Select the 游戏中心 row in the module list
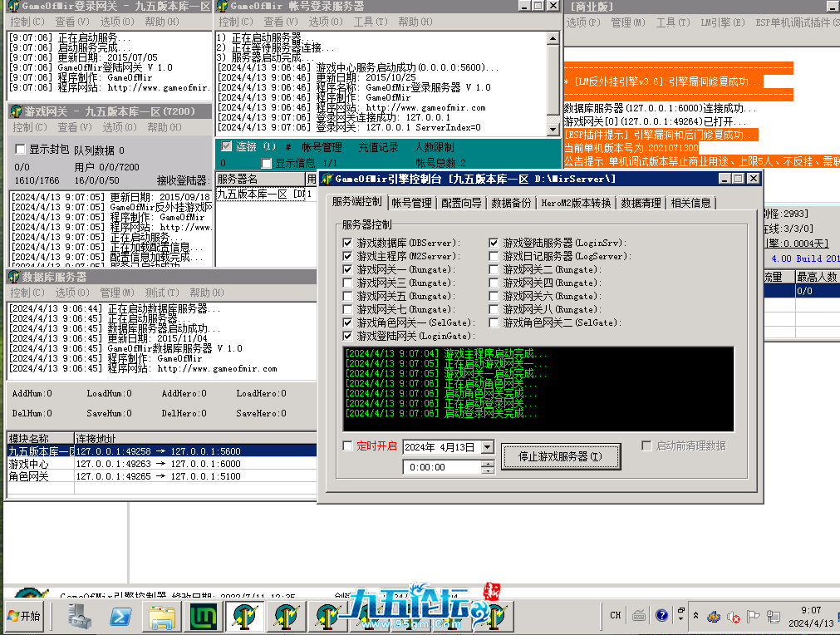The height and width of the screenshot is (635, 840). pyautogui.click(x=160, y=464)
